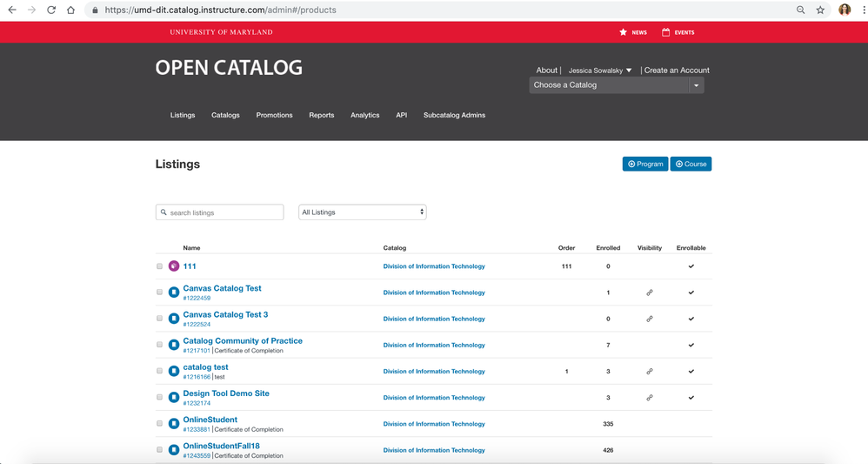Open the University of Maryland header link
This screenshot has height=464, width=868.
pyautogui.click(x=222, y=32)
